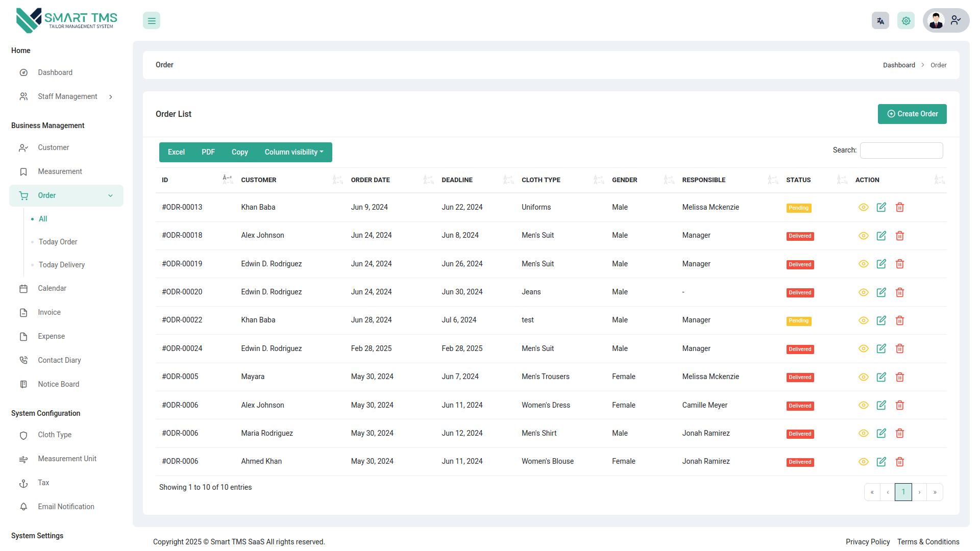Click inside the Search input field
980x551 pixels.
click(901, 150)
